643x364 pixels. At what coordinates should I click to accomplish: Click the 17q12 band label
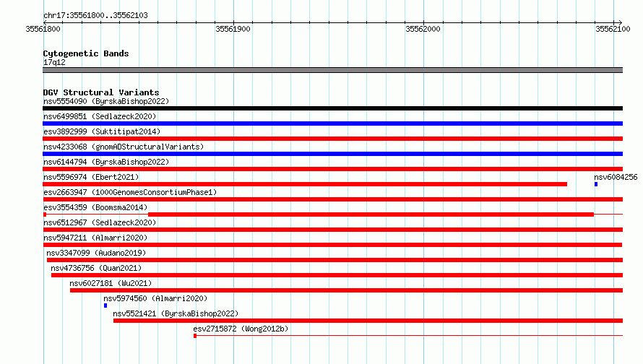click(54, 62)
